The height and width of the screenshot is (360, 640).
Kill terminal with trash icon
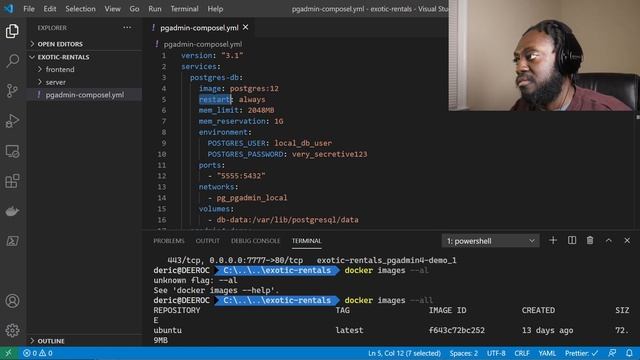click(x=590, y=240)
